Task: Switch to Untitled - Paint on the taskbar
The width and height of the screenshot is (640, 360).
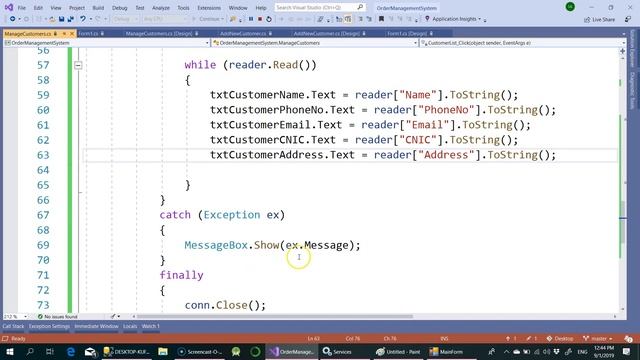Action: point(398,351)
